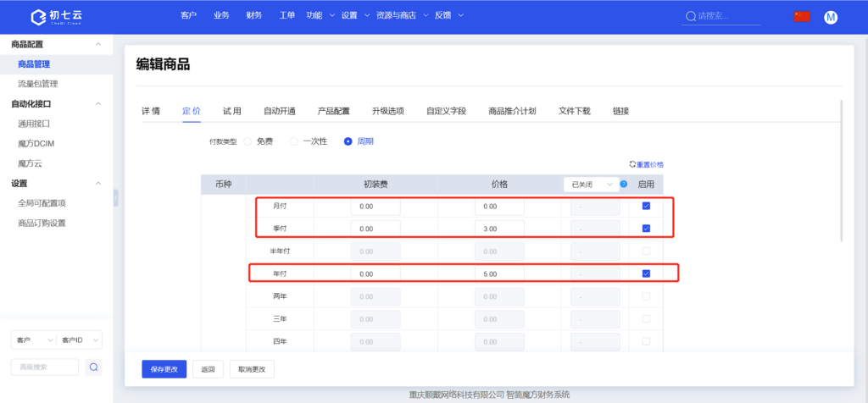The height and width of the screenshot is (403, 868).
Task: Click the sidebar search magnifier button
Action: (x=93, y=367)
